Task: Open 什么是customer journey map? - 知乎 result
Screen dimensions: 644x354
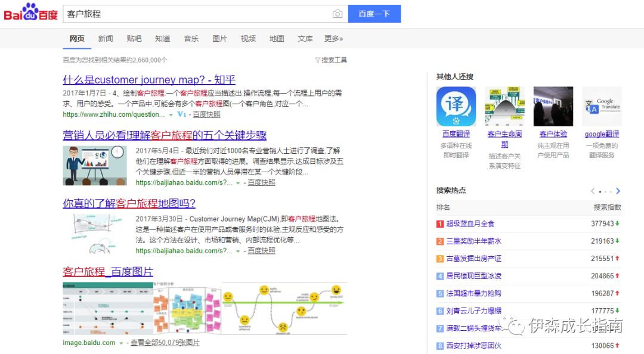Action: (x=149, y=79)
